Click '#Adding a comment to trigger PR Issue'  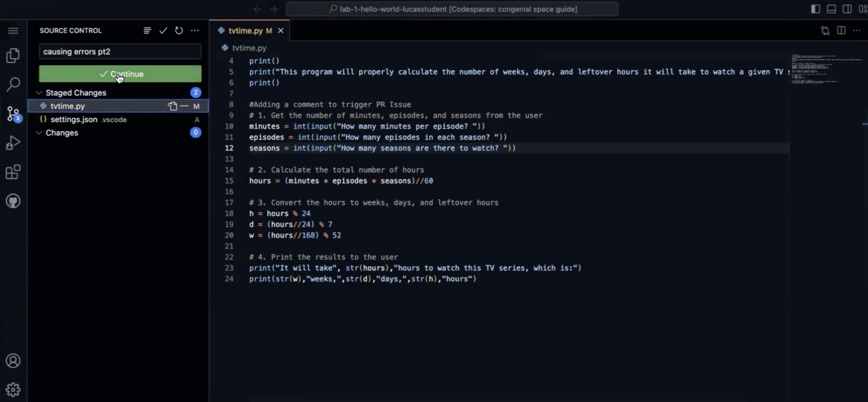pyautogui.click(x=330, y=104)
